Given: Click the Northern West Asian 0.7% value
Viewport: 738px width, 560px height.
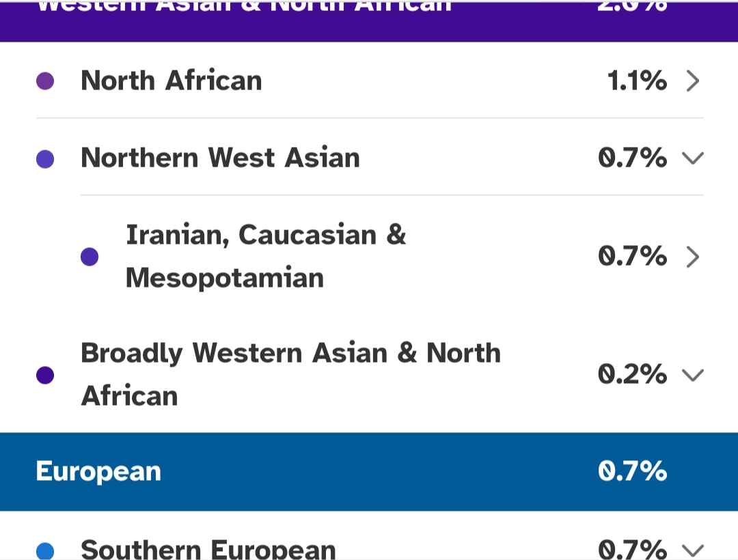Looking at the screenshot, I should (x=633, y=158).
